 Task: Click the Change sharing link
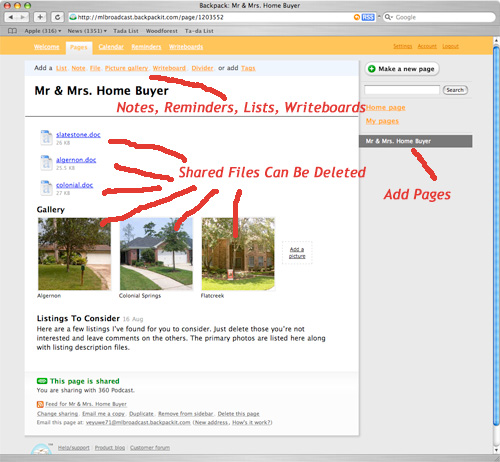click(x=57, y=413)
